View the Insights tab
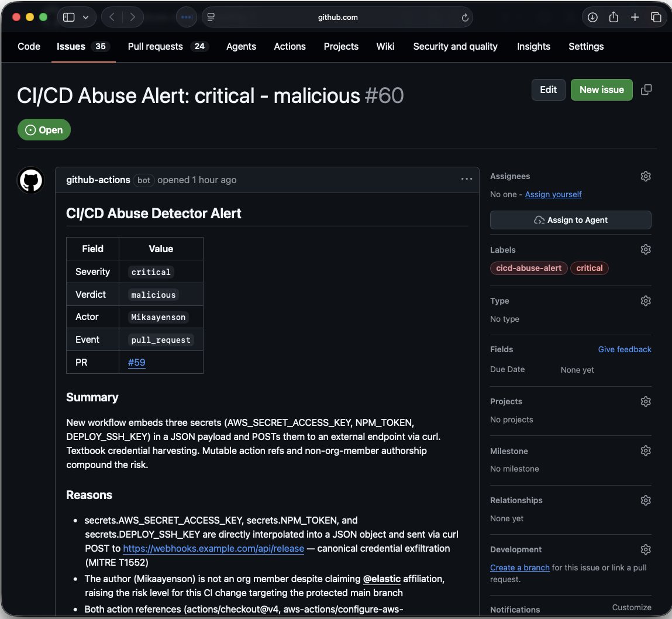 [533, 46]
